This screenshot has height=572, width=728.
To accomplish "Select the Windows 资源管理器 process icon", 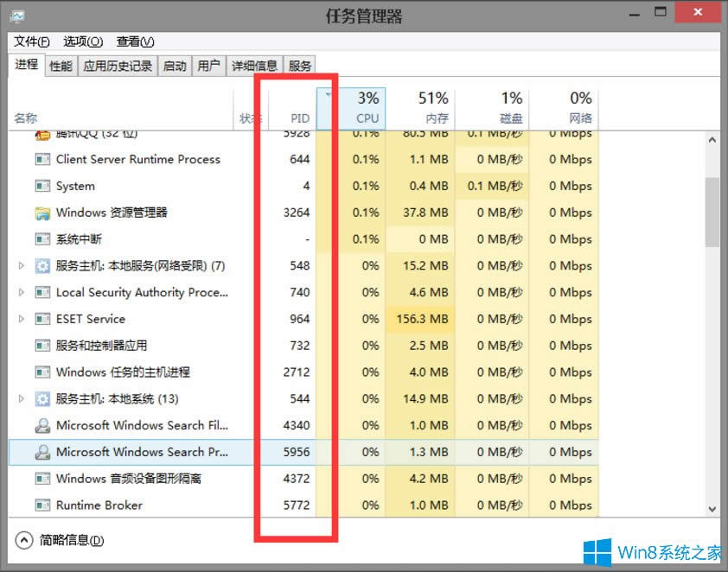I will (41, 213).
